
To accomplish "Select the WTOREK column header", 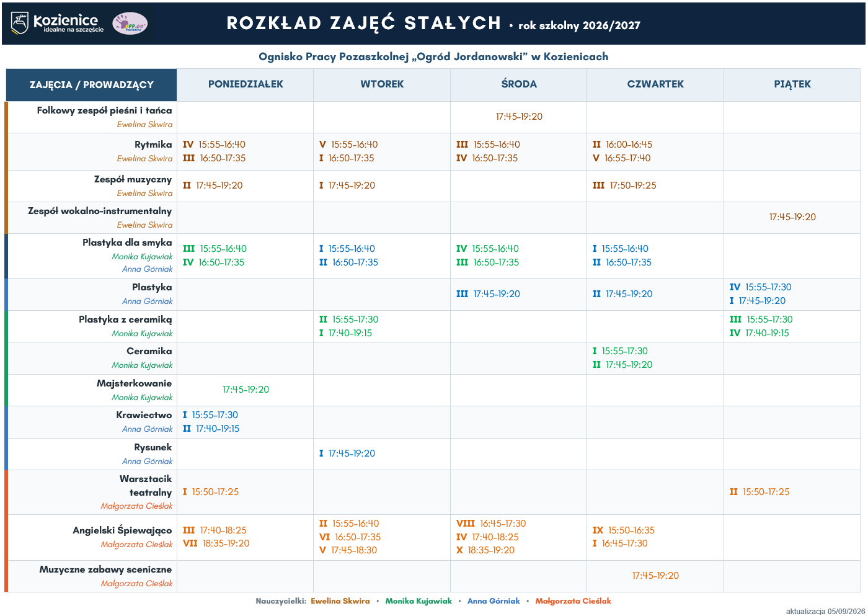I will point(382,84).
